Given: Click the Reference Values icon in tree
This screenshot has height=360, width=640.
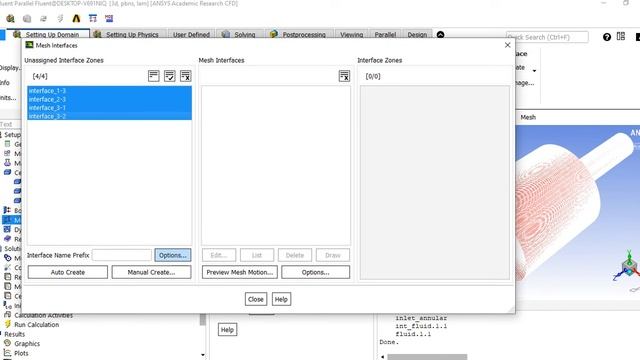Looking at the screenshot, I should (7, 239).
